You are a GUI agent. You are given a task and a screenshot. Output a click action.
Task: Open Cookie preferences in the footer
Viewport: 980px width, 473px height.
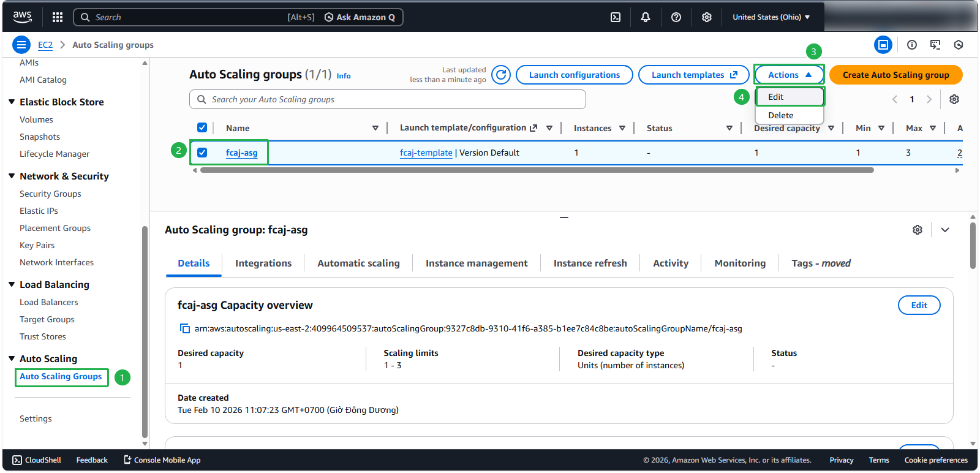coord(936,460)
